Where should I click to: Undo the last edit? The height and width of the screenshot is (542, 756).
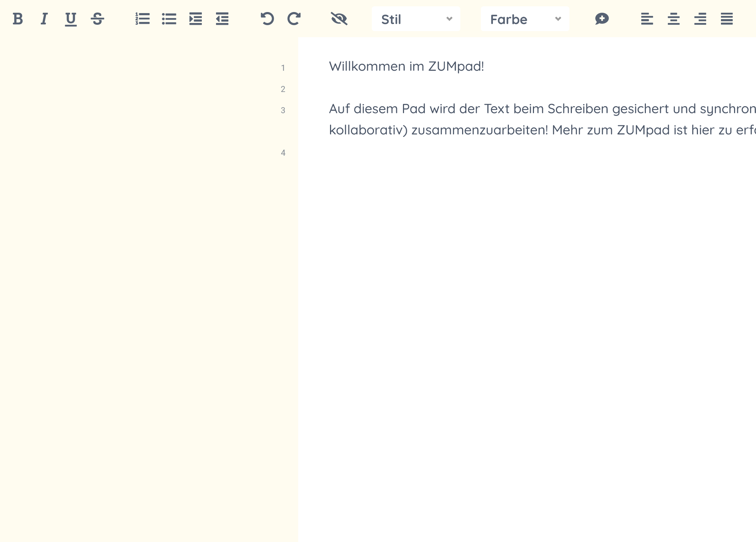coord(267,19)
